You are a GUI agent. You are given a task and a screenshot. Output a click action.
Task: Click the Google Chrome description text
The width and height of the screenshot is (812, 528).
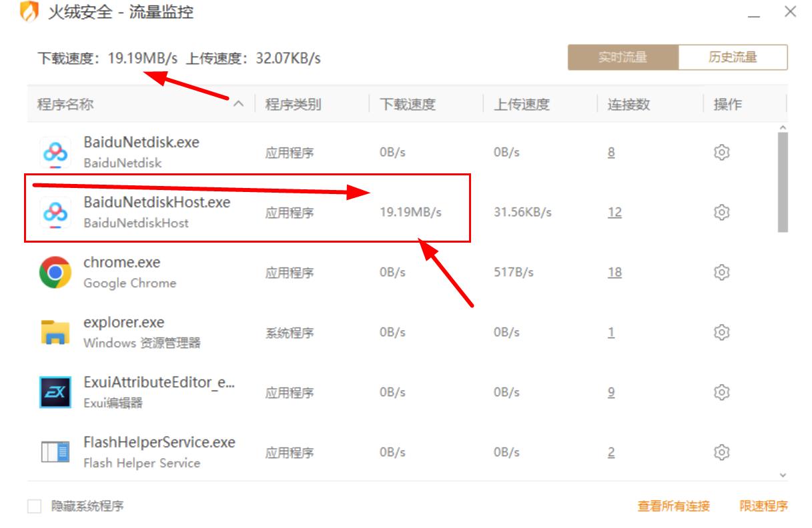pyautogui.click(x=130, y=283)
